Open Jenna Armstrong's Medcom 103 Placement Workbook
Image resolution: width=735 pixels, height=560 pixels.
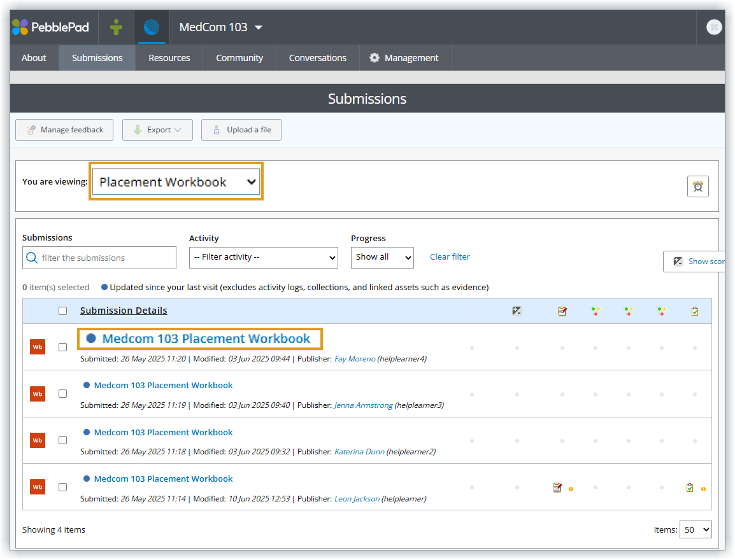click(x=163, y=386)
